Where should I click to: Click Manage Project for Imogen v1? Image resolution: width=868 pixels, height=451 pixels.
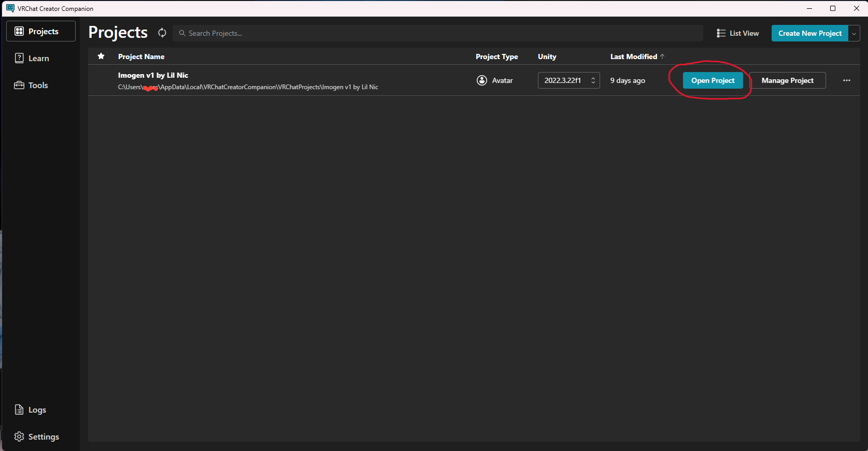tap(787, 80)
